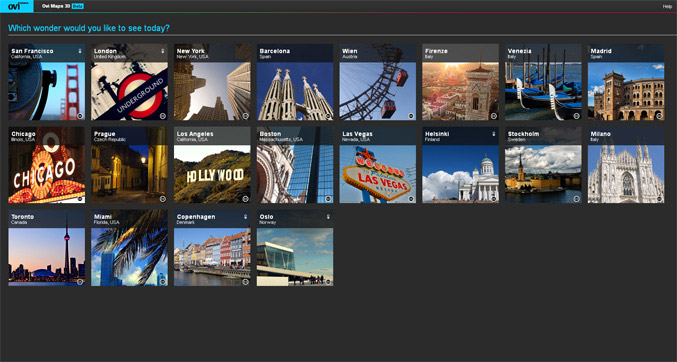Open the Boston glass tower thumbnail
The image size is (677, 362).
point(295,165)
